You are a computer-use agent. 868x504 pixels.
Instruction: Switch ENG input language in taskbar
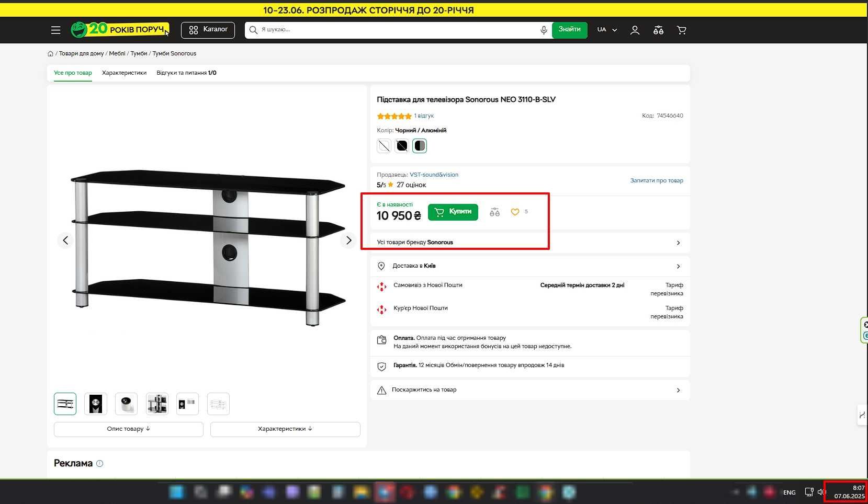[x=789, y=492]
